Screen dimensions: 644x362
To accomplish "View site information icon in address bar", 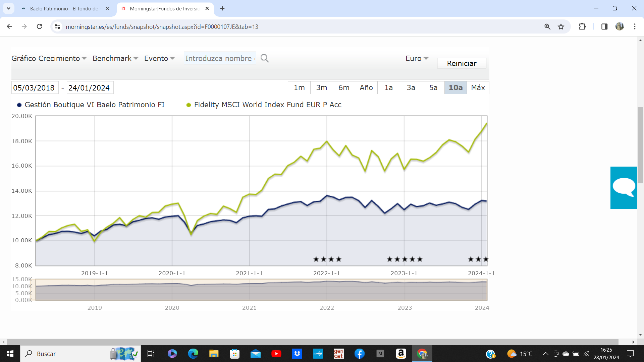I will point(57,26).
